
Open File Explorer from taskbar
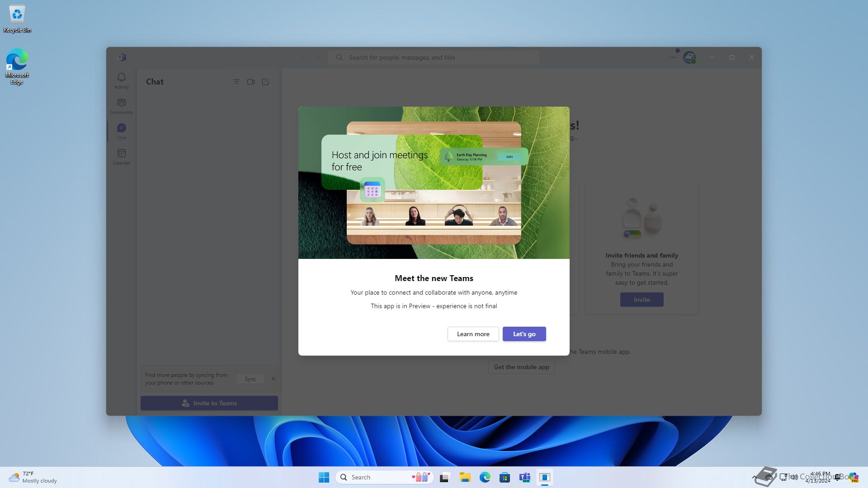(x=465, y=477)
